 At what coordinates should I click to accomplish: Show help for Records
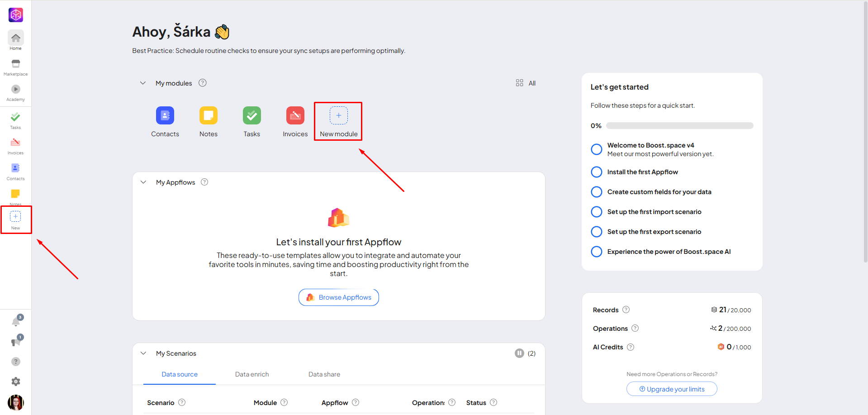pos(626,310)
